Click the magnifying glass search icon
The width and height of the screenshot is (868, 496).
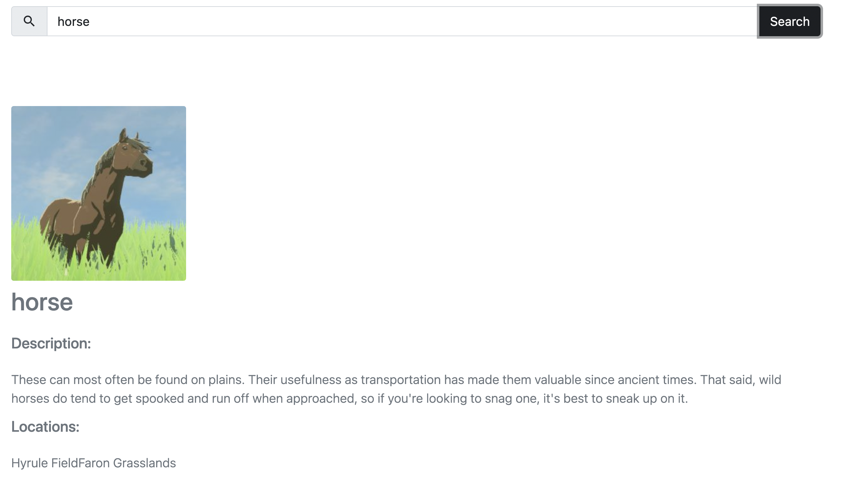click(x=29, y=21)
